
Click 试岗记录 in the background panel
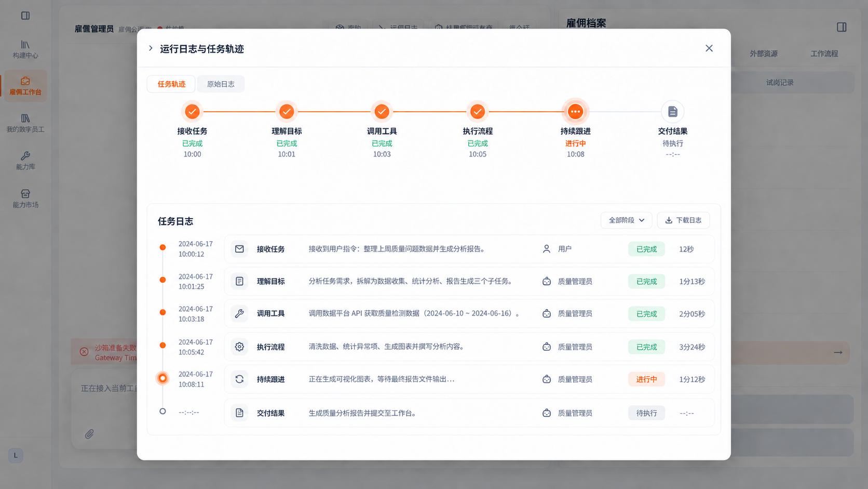click(x=780, y=83)
